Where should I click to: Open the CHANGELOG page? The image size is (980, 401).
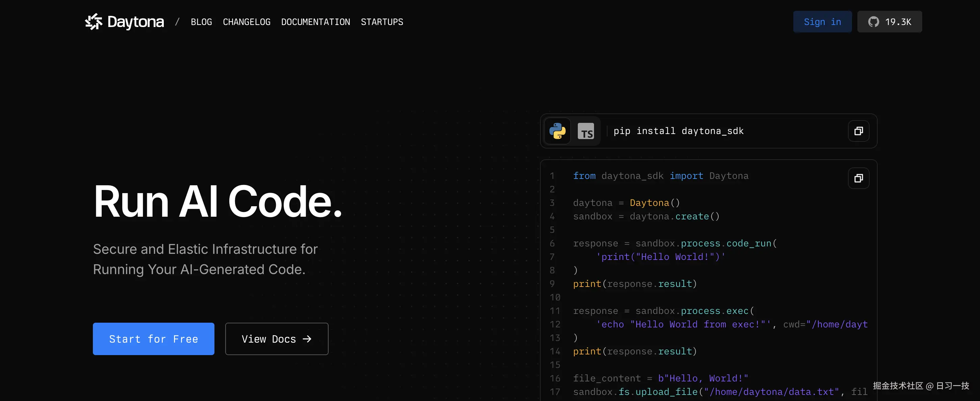pos(247,22)
